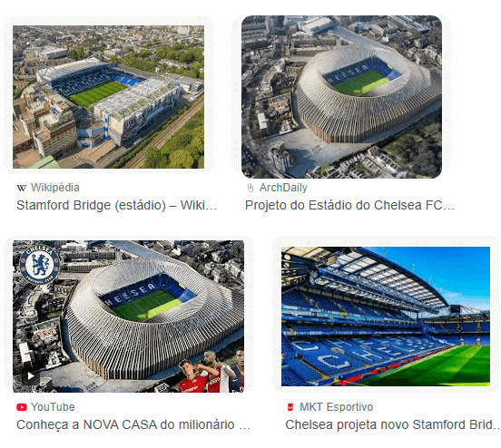Viewport: 501px width, 448px height.
Task: Play the video via the play icon
Action: [31, 375]
